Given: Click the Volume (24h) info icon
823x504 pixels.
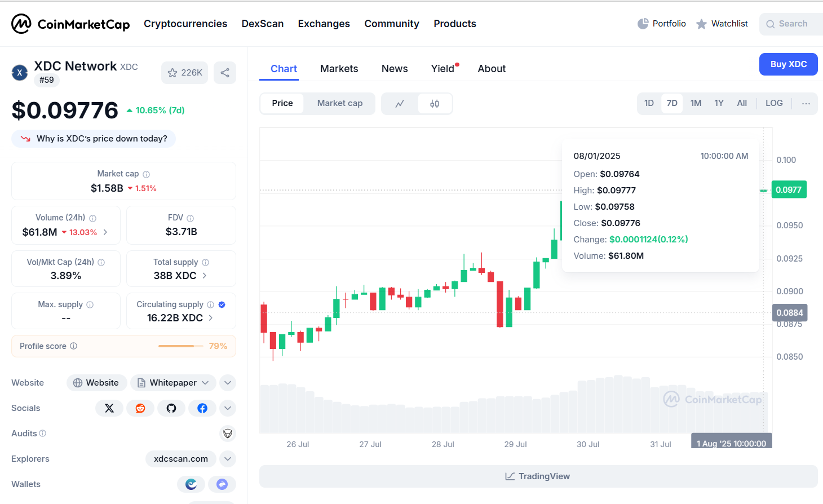Looking at the screenshot, I should [93, 218].
